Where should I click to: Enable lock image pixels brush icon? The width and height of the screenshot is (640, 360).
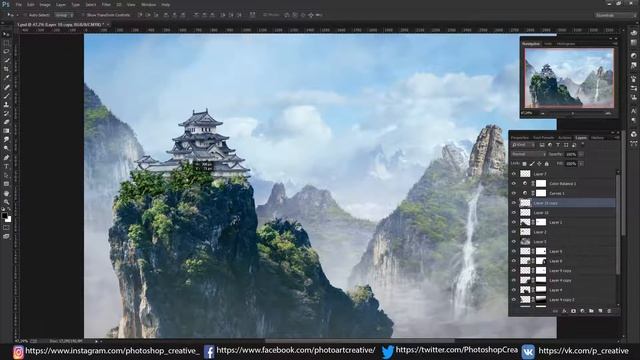tap(532, 164)
